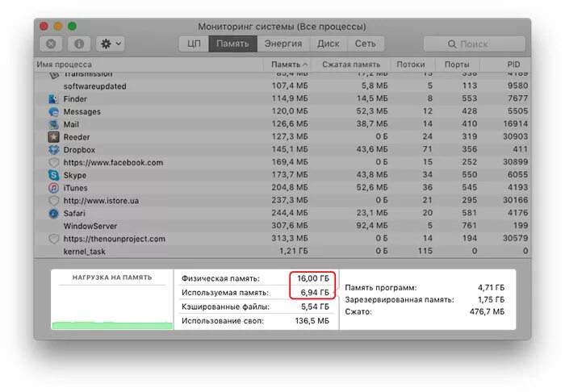
Task: Switch to the ЦП tab
Action: (x=194, y=44)
